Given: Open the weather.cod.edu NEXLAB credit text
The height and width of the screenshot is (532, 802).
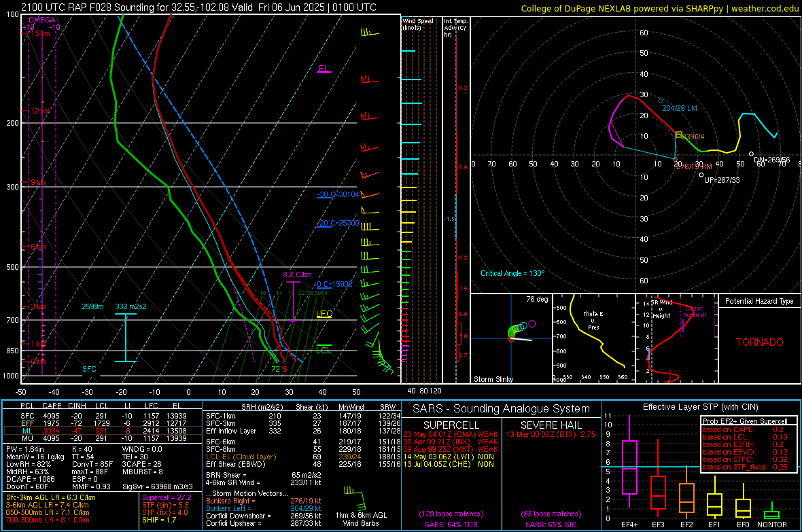Looking at the screenshot, I should coord(659,8).
